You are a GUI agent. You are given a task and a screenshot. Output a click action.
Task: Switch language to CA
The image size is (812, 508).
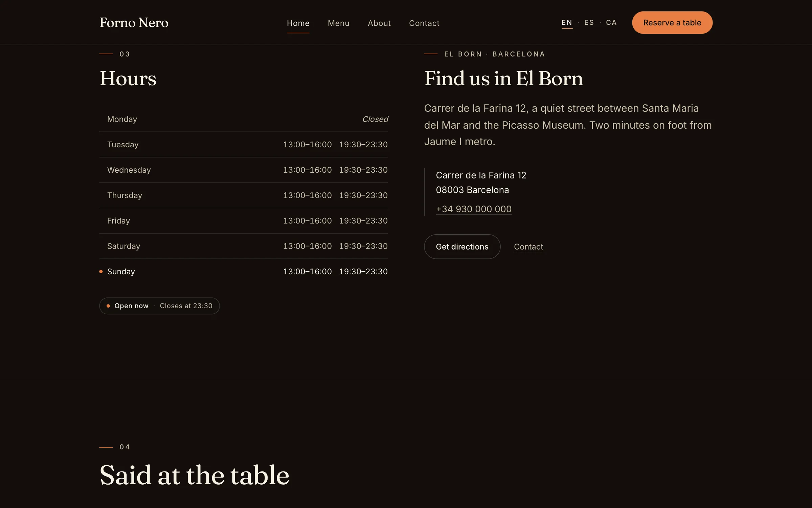click(611, 23)
